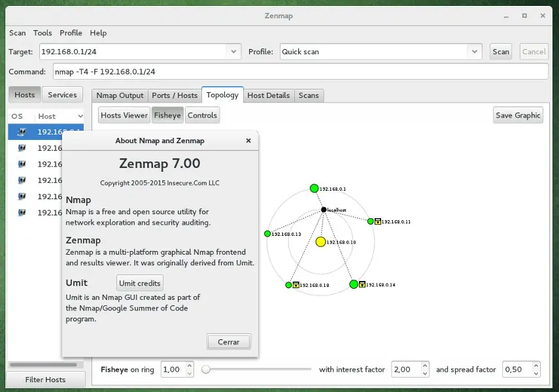Close the About Nmap and Zenmap dialog

pos(248,140)
